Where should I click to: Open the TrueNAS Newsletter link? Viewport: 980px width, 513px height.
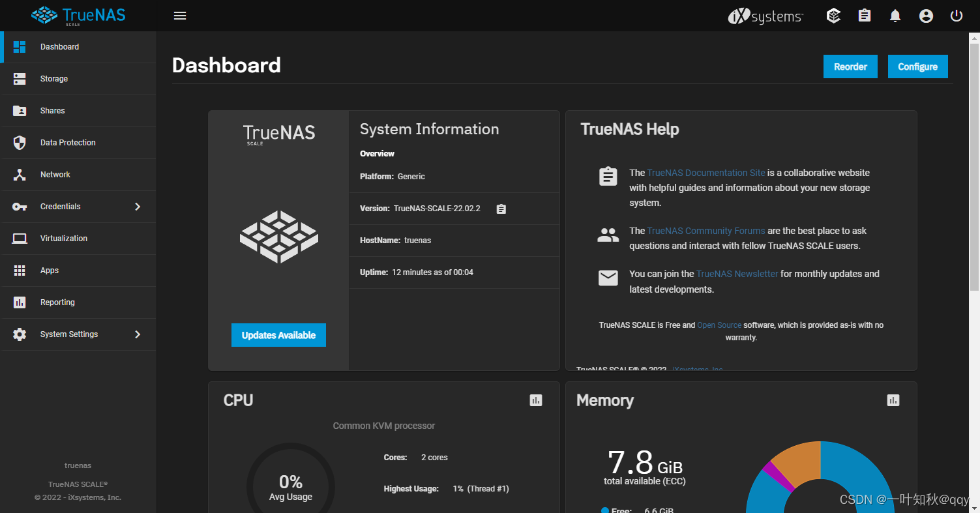click(x=737, y=274)
